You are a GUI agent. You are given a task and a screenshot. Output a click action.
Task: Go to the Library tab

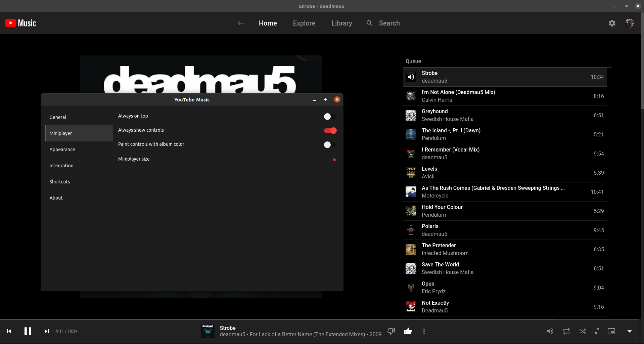click(341, 23)
